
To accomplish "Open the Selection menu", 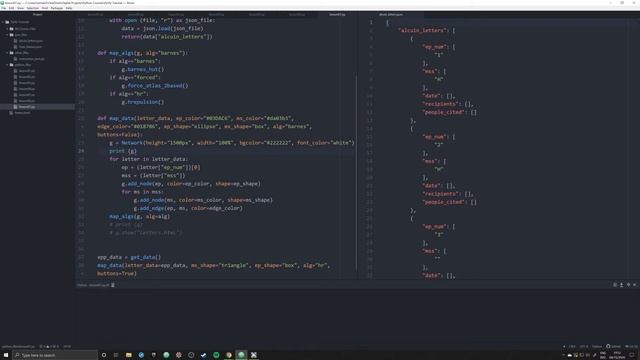I will click(x=33, y=8).
